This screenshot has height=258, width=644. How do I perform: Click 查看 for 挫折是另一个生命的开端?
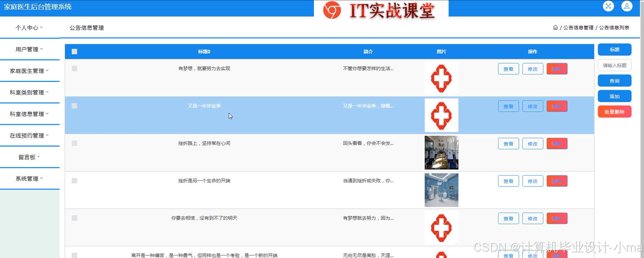coord(508,181)
